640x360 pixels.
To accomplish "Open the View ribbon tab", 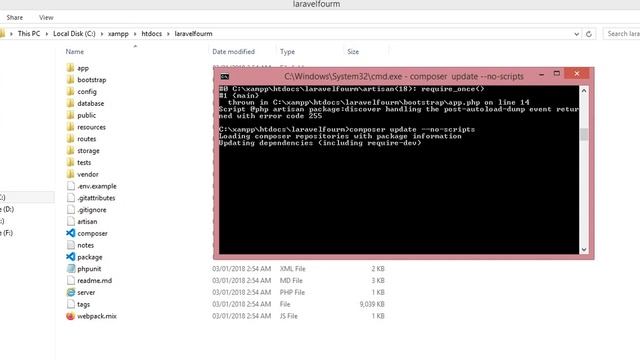I will 46,18.
